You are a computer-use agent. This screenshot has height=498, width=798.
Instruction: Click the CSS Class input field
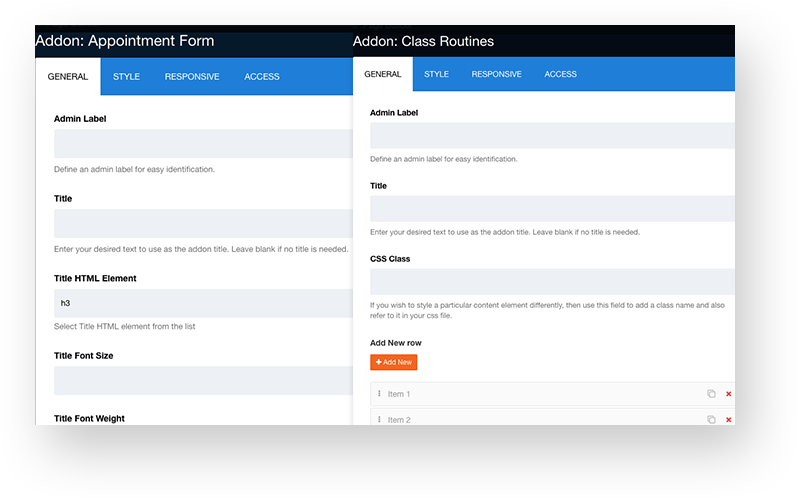[x=552, y=281]
